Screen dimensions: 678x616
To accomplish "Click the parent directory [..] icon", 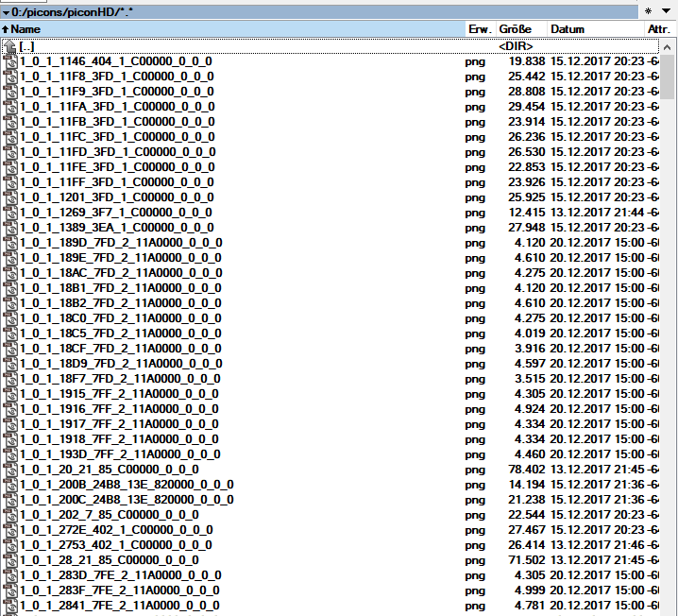I will (x=10, y=46).
